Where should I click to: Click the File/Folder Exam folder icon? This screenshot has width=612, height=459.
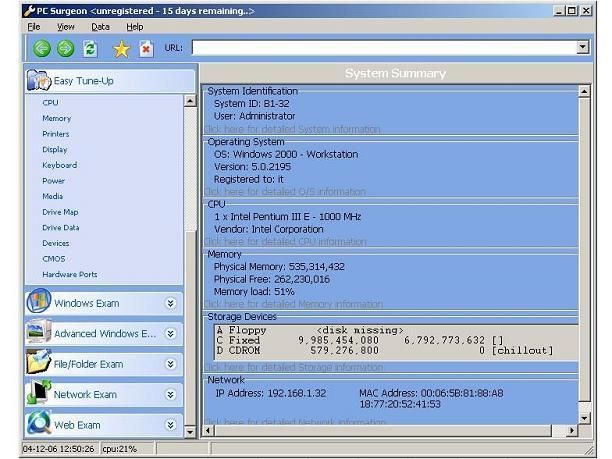pos(38,363)
